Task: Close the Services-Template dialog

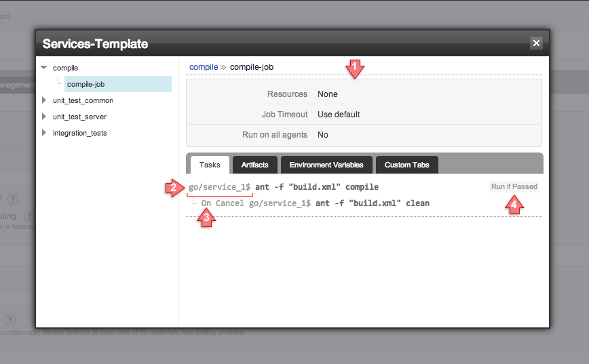Action: 536,43
